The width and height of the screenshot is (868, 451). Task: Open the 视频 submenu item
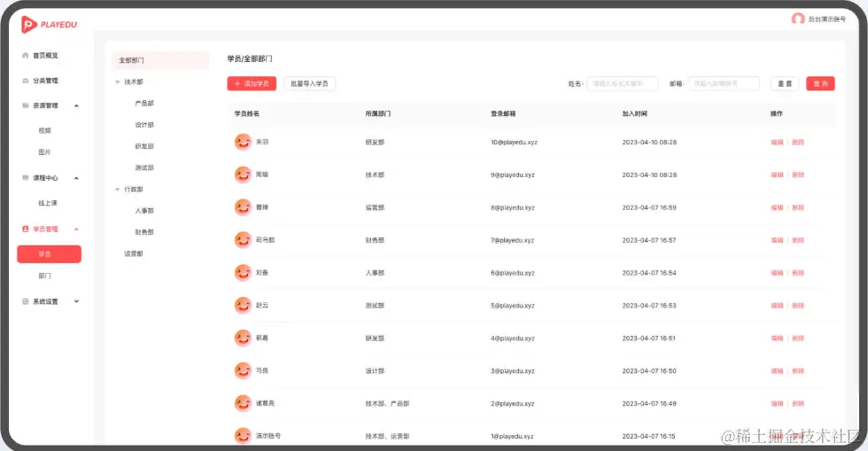coord(45,131)
